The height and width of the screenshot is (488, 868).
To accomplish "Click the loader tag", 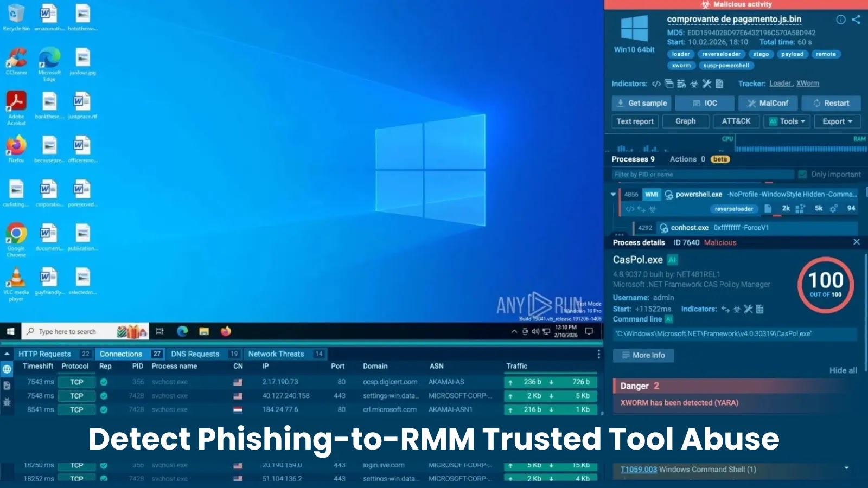I will click(x=680, y=54).
